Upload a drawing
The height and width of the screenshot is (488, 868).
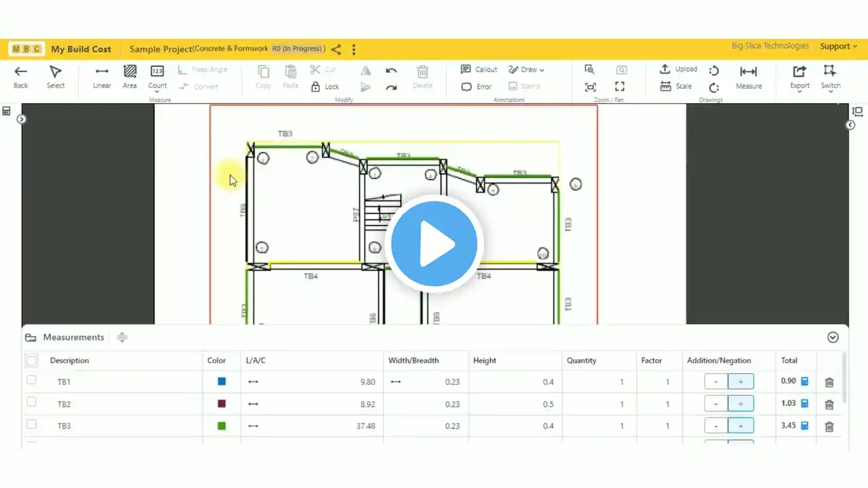click(x=678, y=69)
